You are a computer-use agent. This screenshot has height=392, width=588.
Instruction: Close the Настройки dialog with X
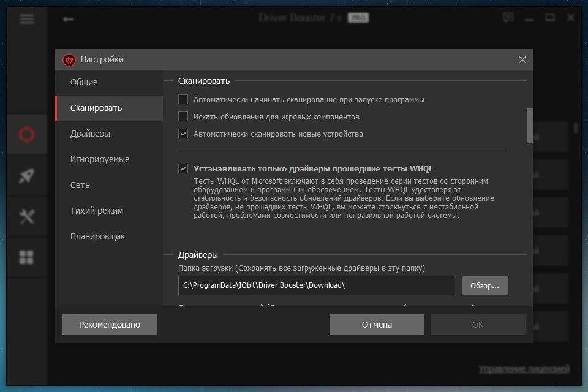[x=522, y=59]
